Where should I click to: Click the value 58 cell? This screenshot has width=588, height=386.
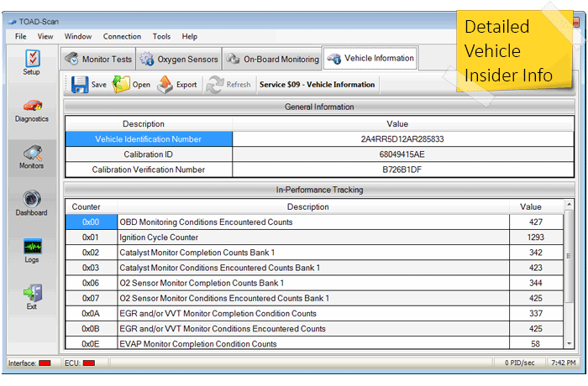coord(536,343)
